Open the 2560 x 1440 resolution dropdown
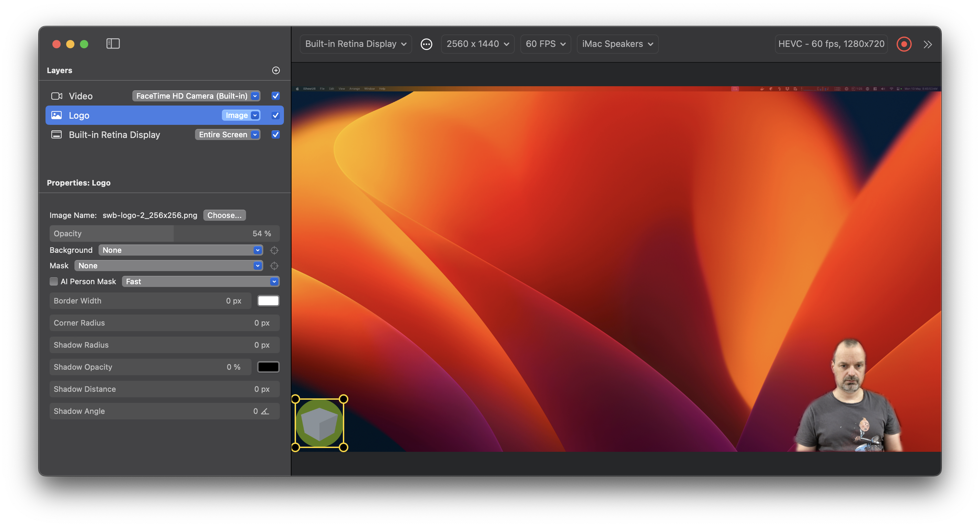Image resolution: width=980 pixels, height=527 pixels. (x=478, y=44)
